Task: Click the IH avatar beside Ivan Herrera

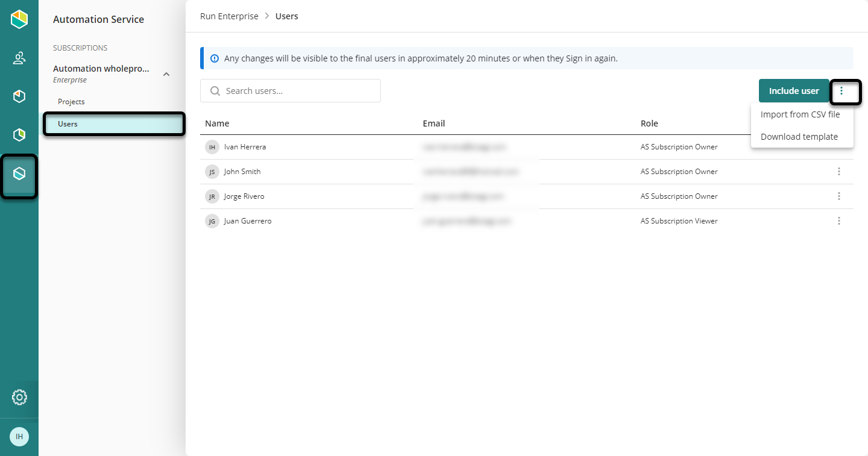Action: click(212, 147)
